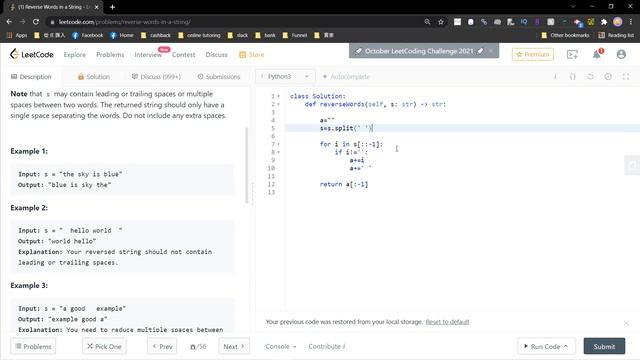Open the bank bookmark folder

coord(265,36)
